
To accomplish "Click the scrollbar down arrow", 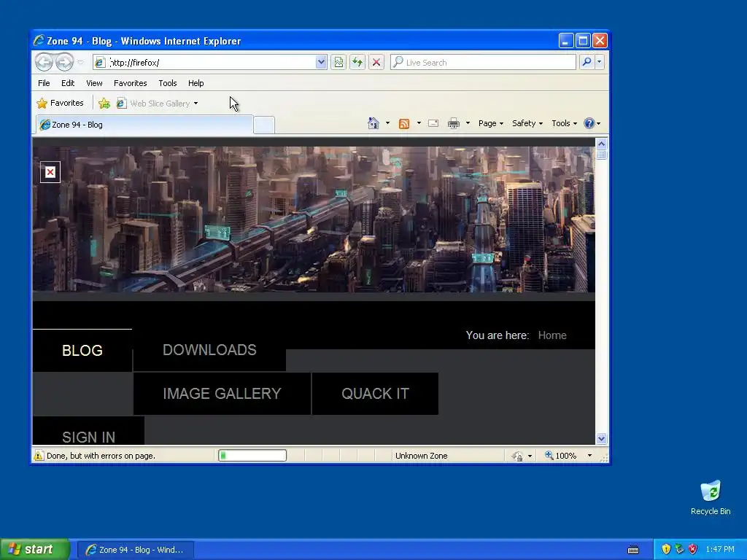I will pyautogui.click(x=601, y=438).
